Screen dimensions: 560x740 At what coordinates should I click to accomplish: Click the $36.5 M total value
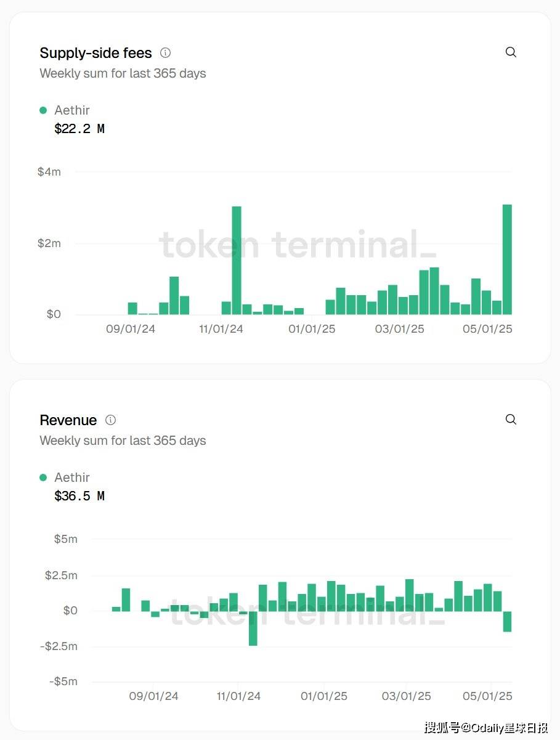click(79, 496)
